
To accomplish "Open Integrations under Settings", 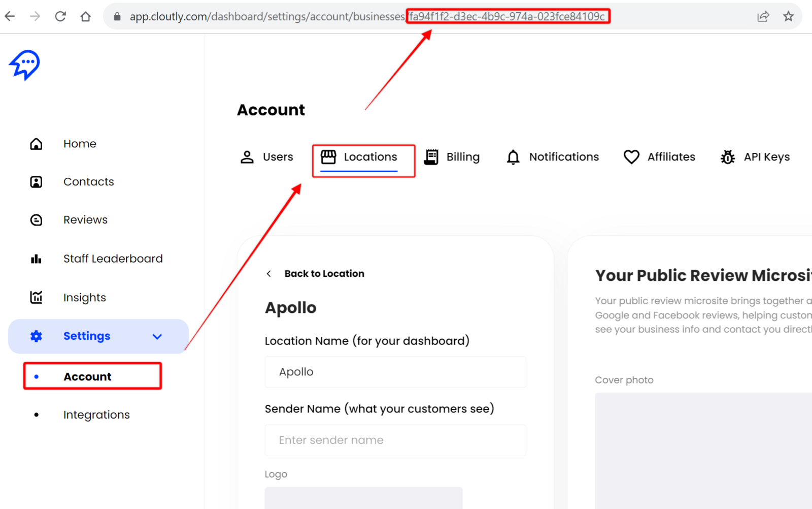I will click(x=96, y=415).
